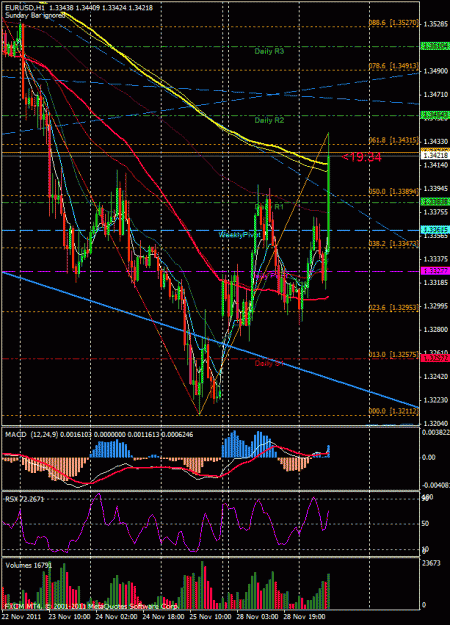Screen dimensions: 450x625
Task: Select the red Daily S1 label
Action: pos(269,364)
